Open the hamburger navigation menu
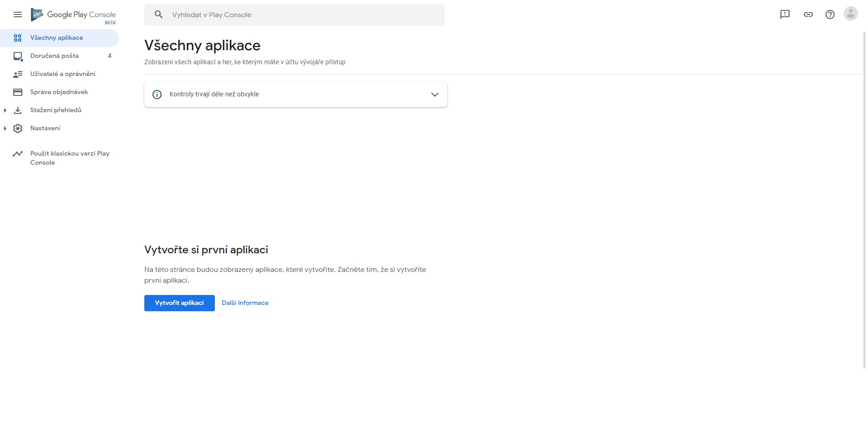 click(x=18, y=14)
